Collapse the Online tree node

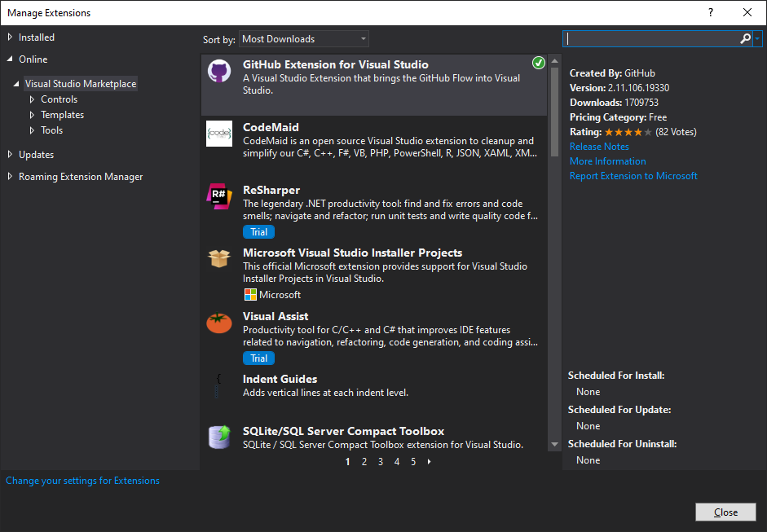pyautogui.click(x=10, y=59)
